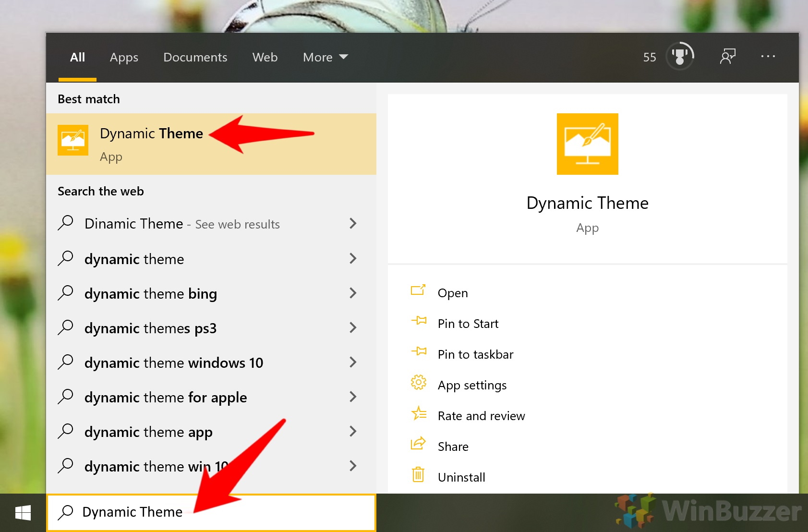Click the App settings gear icon

pos(418,382)
